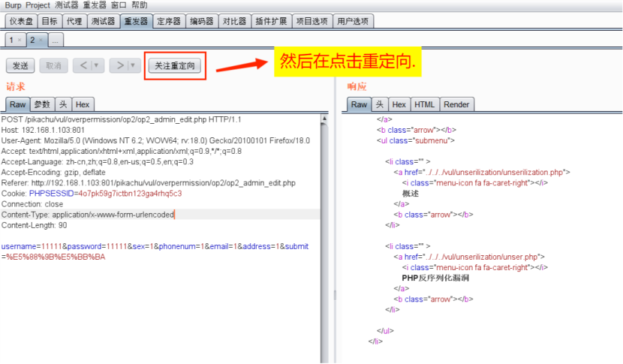Select the response Raw tab
Image resolution: width=623 pixels, height=364 pixels.
(x=360, y=104)
